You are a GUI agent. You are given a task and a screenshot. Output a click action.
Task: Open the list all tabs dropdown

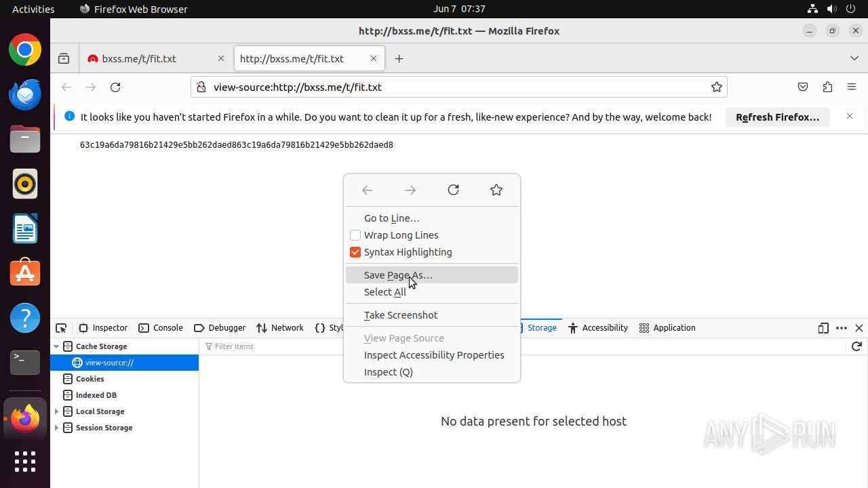pyautogui.click(x=854, y=59)
